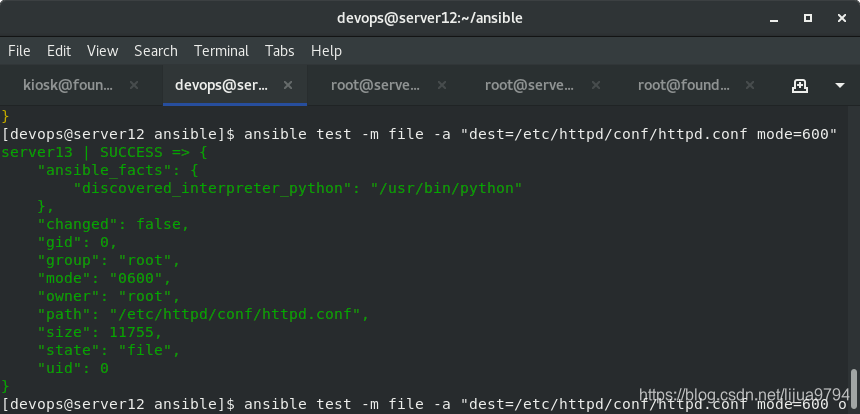Open the Tabs menu
The height and width of the screenshot is (414, 860).
280,51
